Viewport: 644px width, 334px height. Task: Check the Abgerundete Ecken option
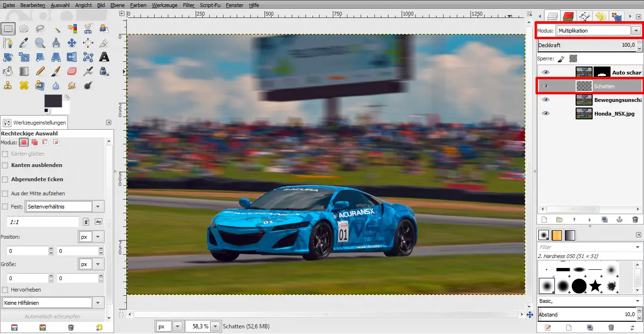point(5,180)
